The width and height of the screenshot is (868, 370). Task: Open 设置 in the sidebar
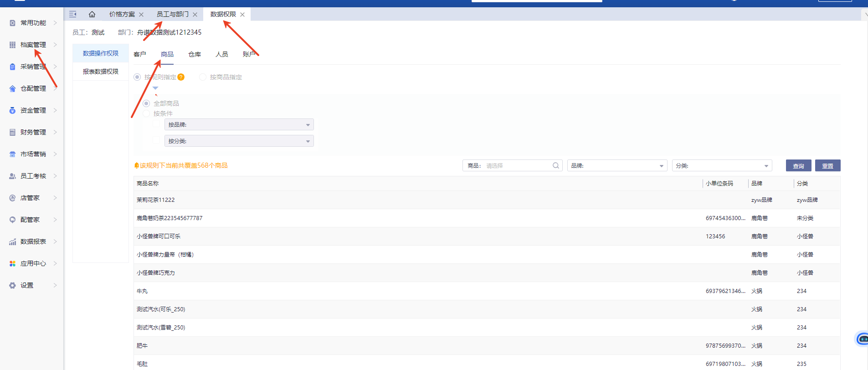(27, 285)
